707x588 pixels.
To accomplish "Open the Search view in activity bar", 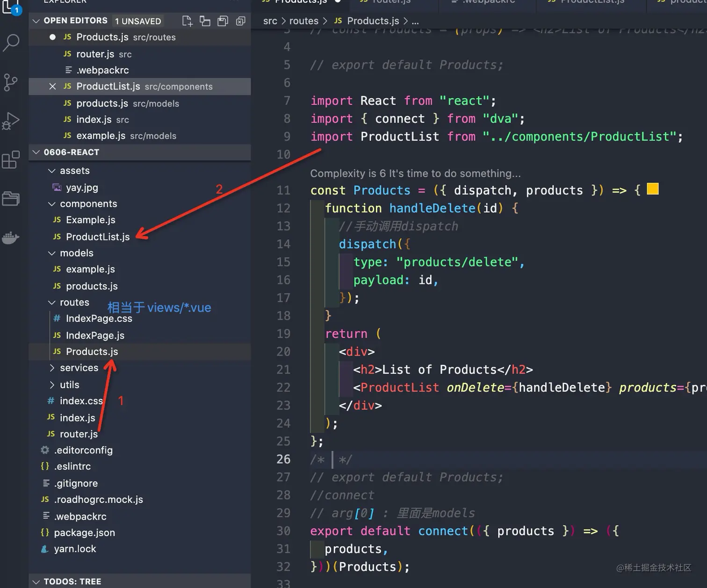I will click(x=11, y=43).
